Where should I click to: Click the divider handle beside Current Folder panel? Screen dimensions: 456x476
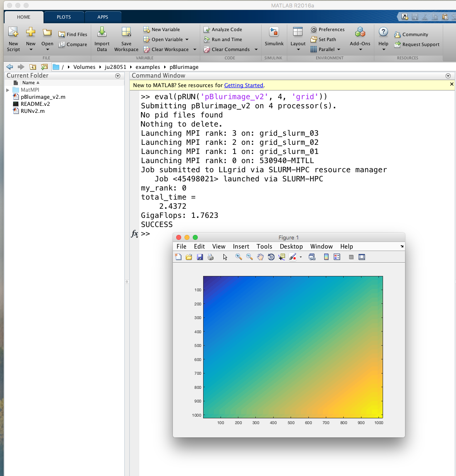tap(127, 282)
